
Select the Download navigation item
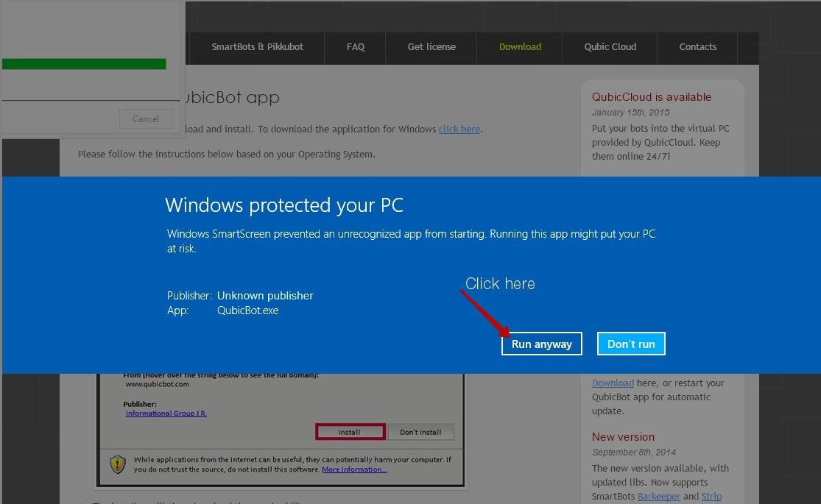520,47
